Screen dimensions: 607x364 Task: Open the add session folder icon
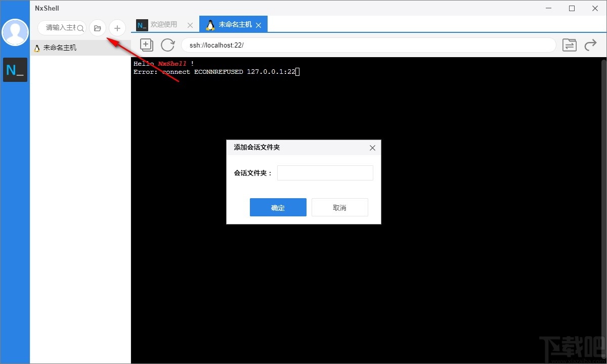(x=97, y=28)
